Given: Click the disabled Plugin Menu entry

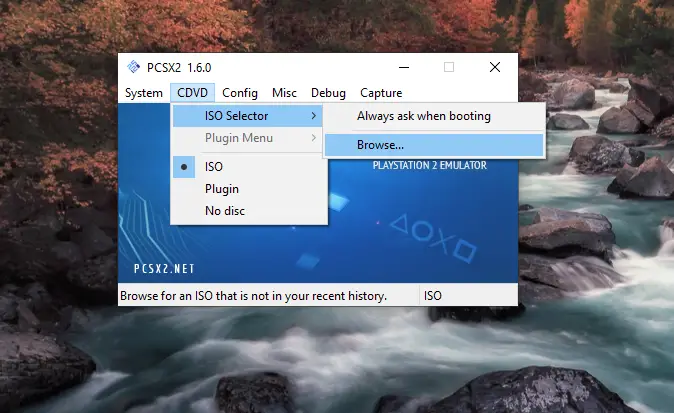Looking at the screenshot, I should [247, 138].
